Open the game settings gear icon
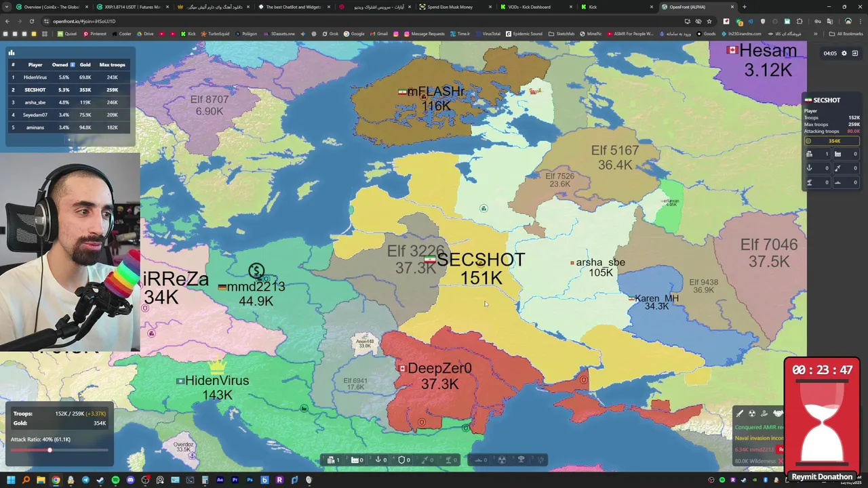 coord(844,53)
